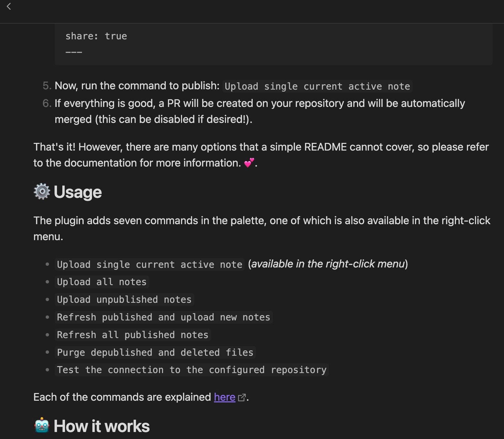Click the '---' line in code block
The height and width of the screenshot is (439, 504).
click(74, 52)
